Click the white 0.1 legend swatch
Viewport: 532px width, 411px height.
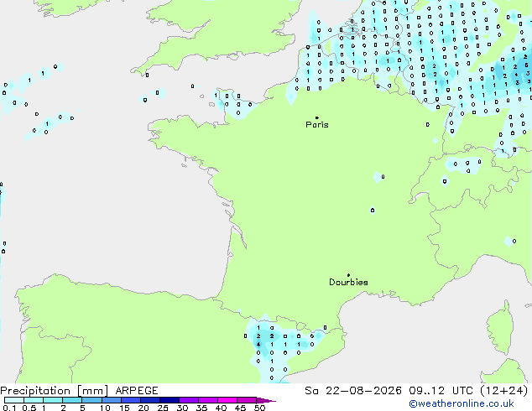[14, 400]
